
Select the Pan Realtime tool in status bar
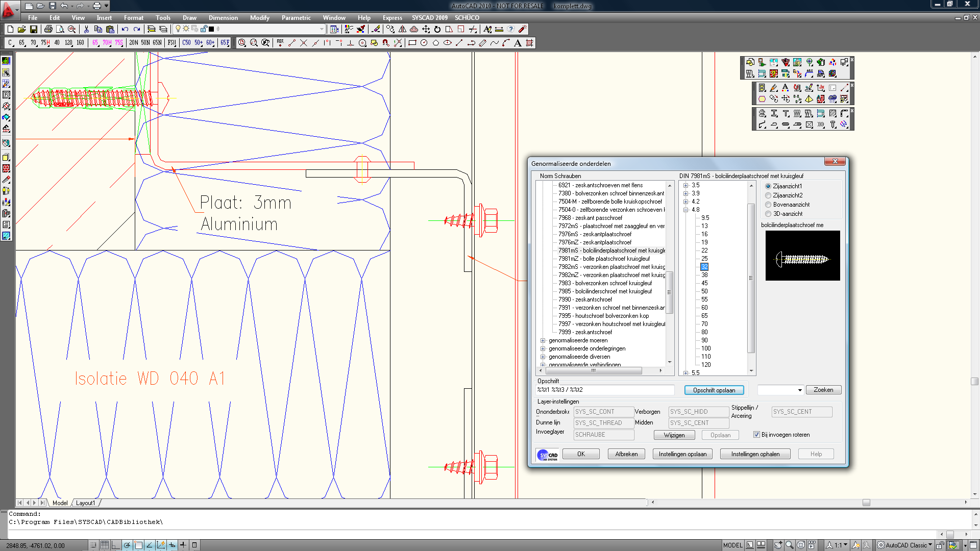tap(779, 544)
